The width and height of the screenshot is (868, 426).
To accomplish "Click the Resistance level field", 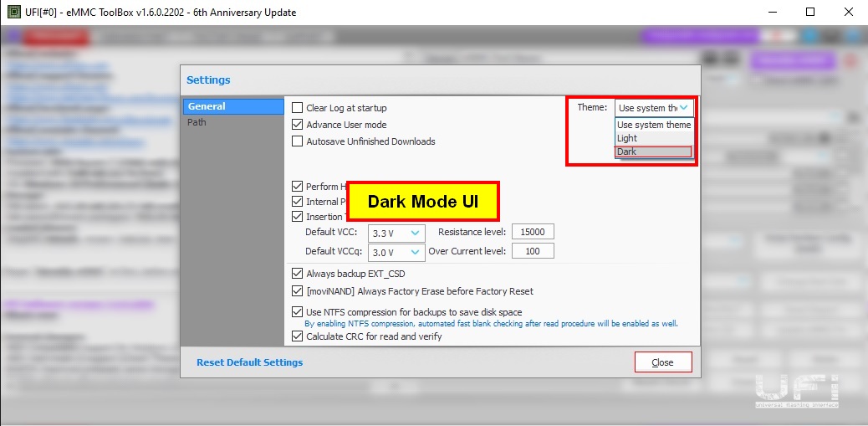I will (533, 232).
